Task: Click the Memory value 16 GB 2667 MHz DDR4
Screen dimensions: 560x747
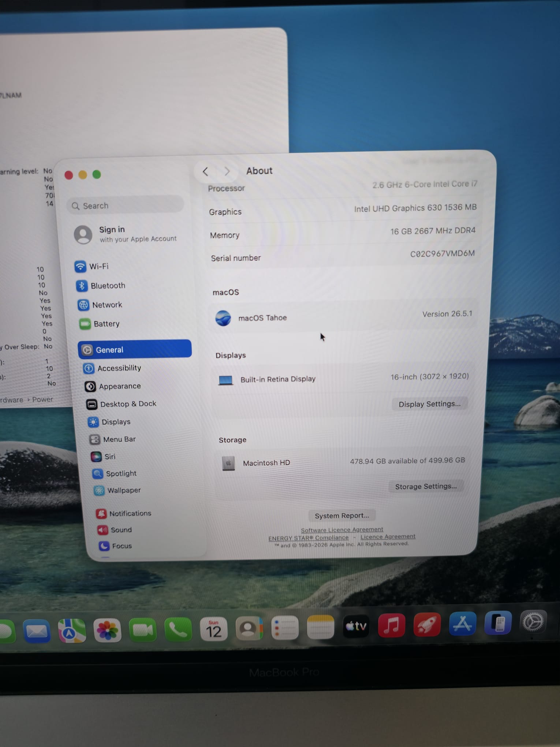Action: [x=433, y=231]
